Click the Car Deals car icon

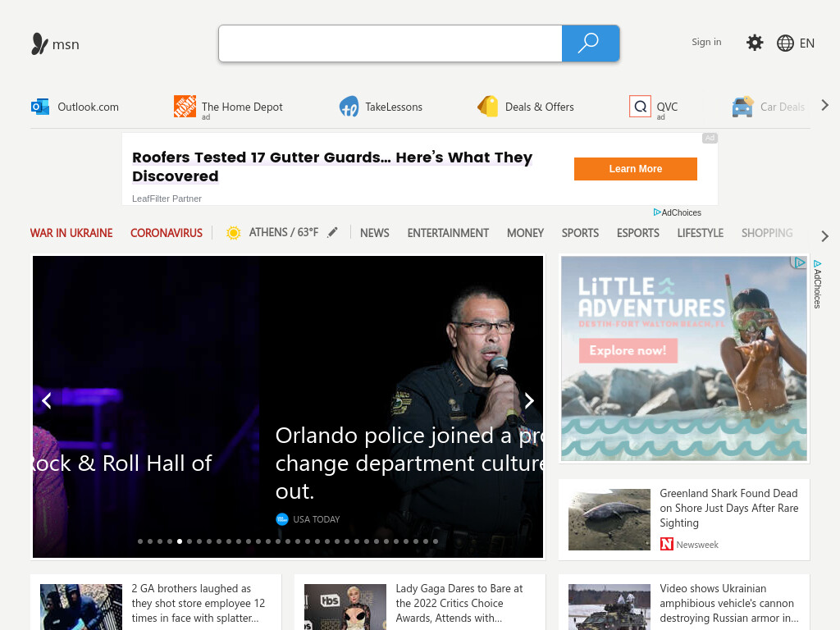point(742,107)
